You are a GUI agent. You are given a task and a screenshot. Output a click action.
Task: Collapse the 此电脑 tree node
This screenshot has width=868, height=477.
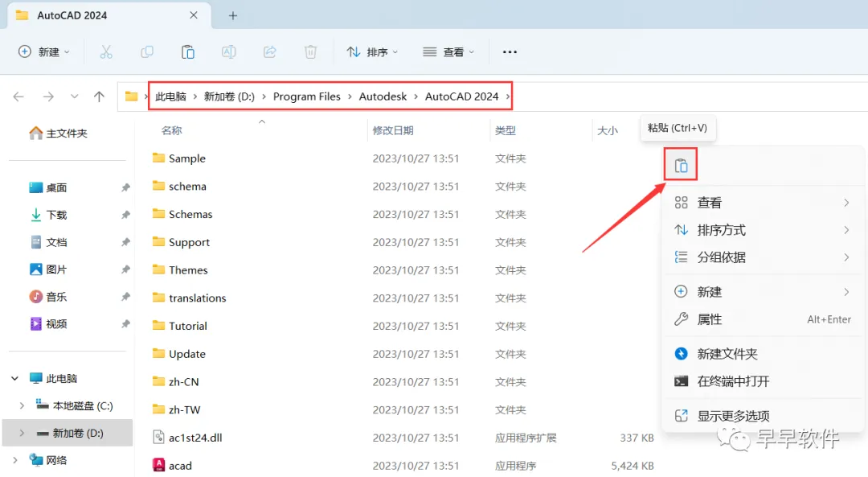(x=15, y=378)
